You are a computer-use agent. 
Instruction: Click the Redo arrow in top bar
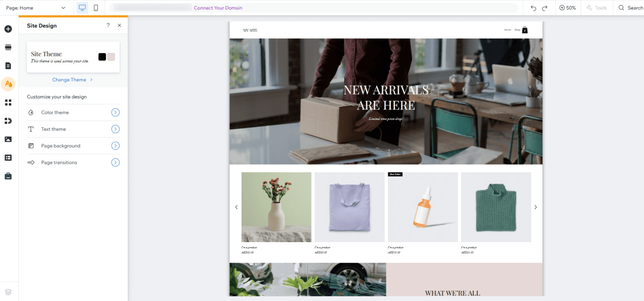(545, 8)
